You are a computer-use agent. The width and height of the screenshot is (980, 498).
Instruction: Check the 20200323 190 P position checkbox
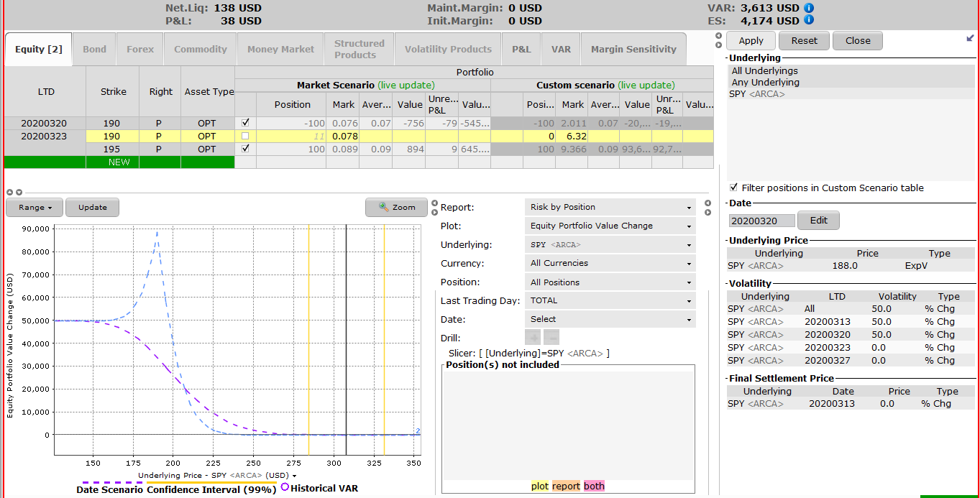click(x=246, y=136)
